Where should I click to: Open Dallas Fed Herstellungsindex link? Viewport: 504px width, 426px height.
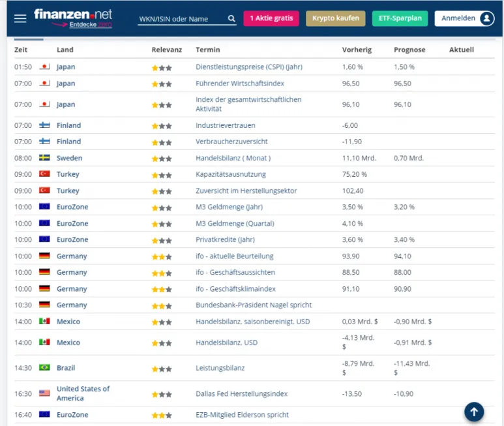coord(241,394)
